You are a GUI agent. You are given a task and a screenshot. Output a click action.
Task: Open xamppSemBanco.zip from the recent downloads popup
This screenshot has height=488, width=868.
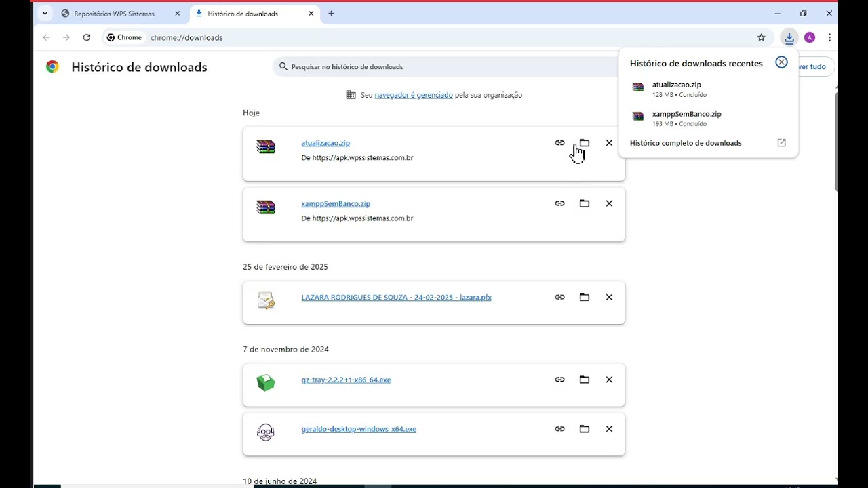coord(709,119)
